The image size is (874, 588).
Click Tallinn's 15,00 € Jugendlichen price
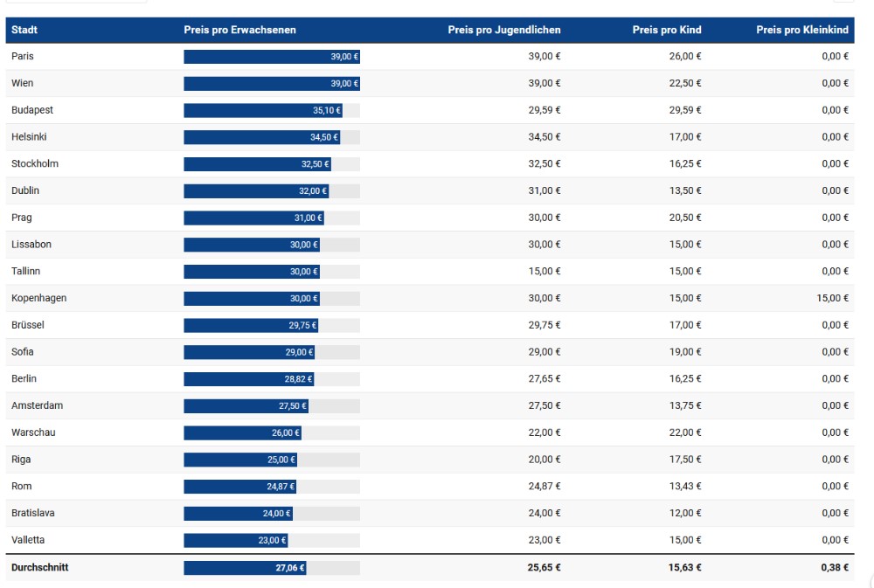[x=545, y=272]
